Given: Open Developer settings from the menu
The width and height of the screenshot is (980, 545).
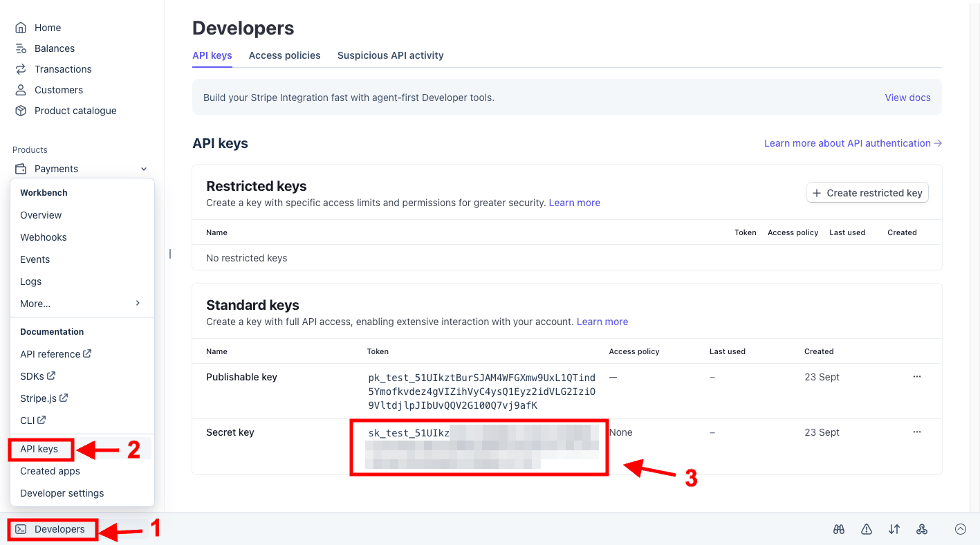Looking at the screenshot, I should click(x=62, y=493).
